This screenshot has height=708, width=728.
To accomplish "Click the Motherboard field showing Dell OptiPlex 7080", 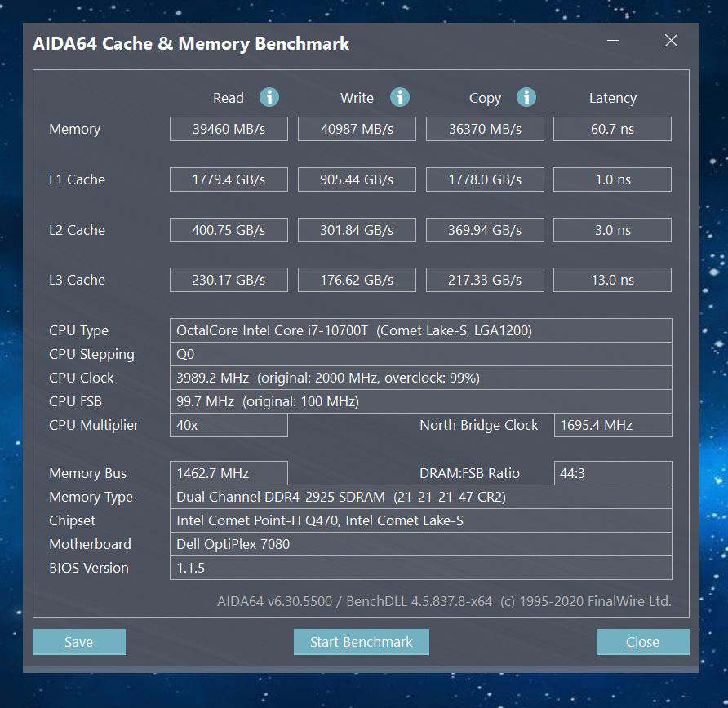I will (421, 544).
